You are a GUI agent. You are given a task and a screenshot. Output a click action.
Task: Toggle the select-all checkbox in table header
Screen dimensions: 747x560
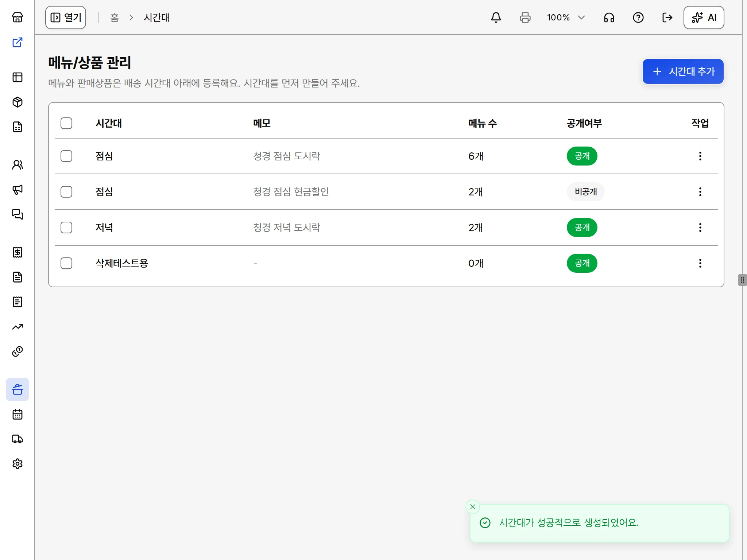tap(66, 123)
